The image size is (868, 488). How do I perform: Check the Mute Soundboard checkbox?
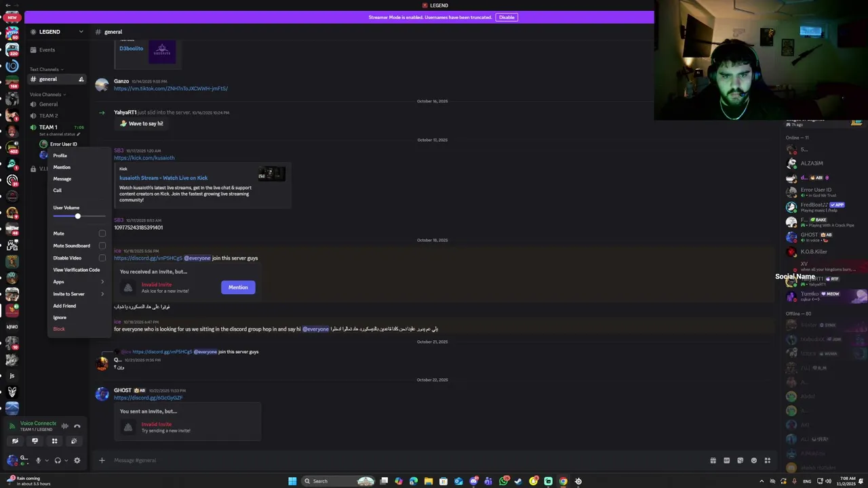[102, 246]
